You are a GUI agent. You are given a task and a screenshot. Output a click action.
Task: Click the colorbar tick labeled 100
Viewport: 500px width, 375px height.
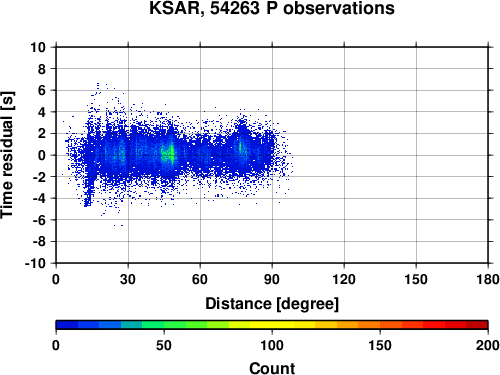pyautogui.click(x=272, y=345)
